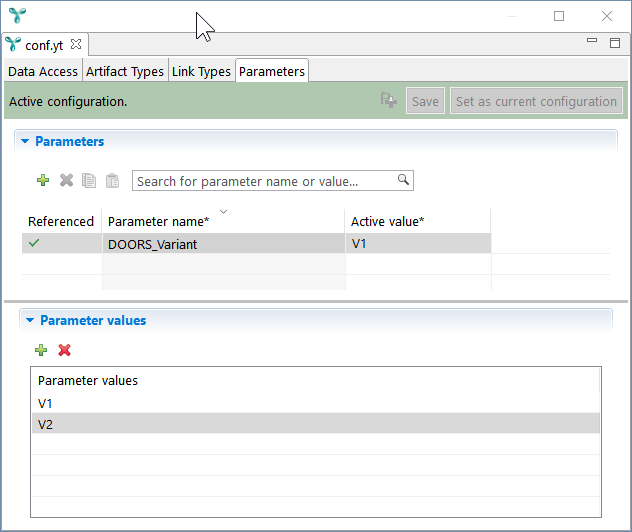632x532 pixels.
Task: Open the Artifact Types tab
Action: [x=125, y=72]
